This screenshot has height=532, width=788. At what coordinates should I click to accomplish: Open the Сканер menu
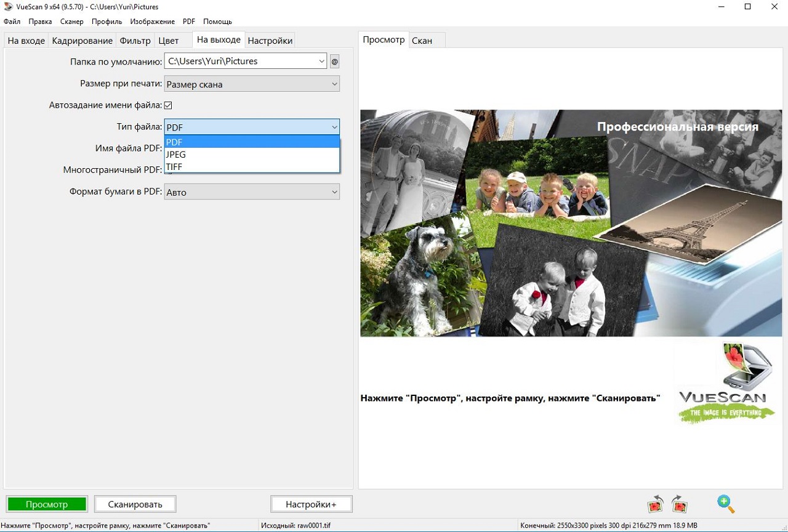tap(72, 22)
